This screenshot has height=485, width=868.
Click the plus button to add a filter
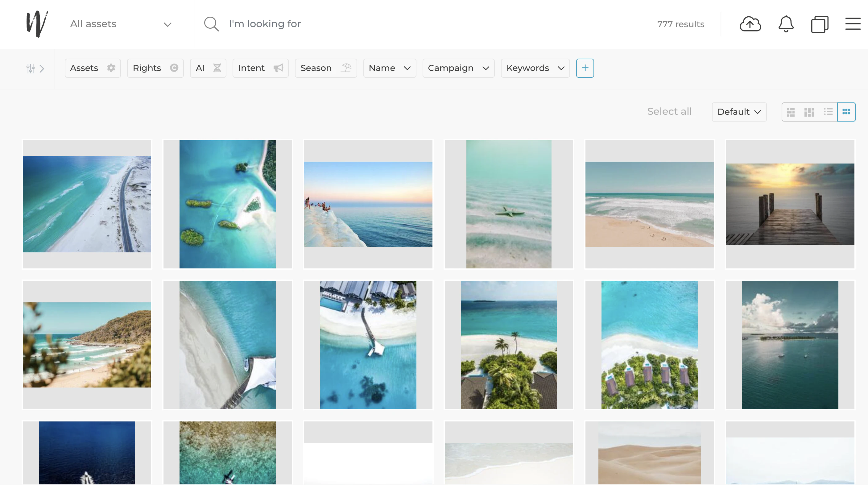click(x=585, y=68)
